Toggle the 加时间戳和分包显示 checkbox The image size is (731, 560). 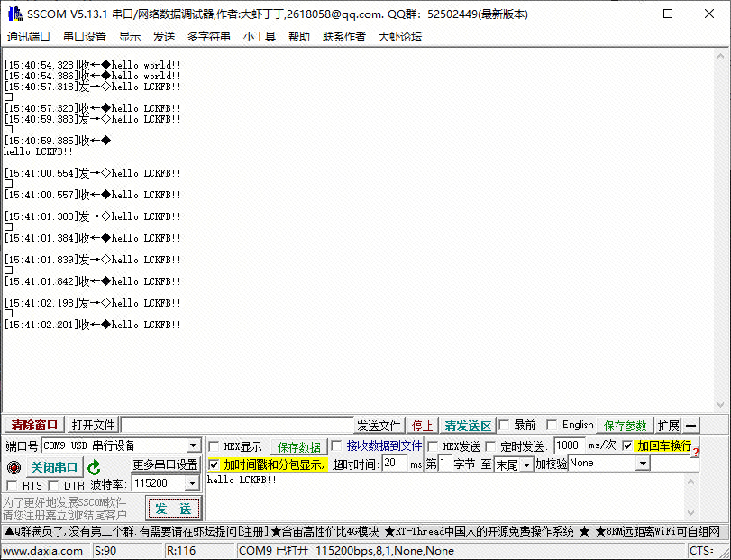tap(214, 464)
